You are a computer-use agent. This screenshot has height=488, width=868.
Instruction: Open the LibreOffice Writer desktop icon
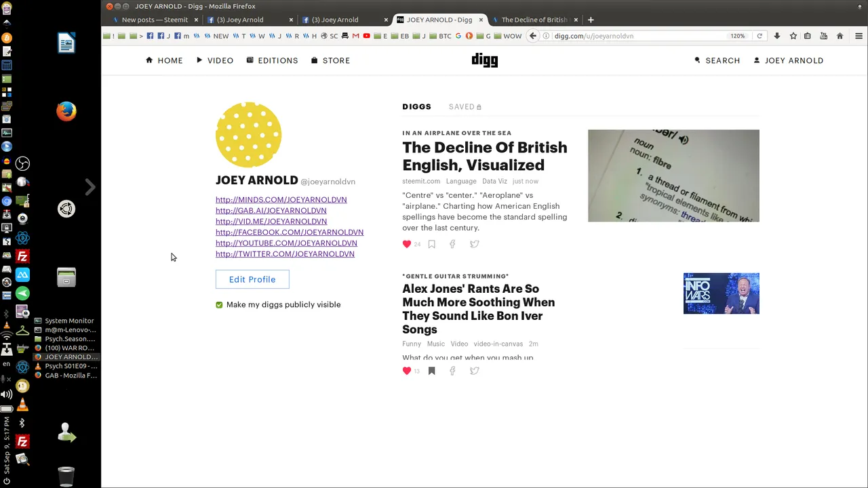pyautogui.click(x=66, y=43)
